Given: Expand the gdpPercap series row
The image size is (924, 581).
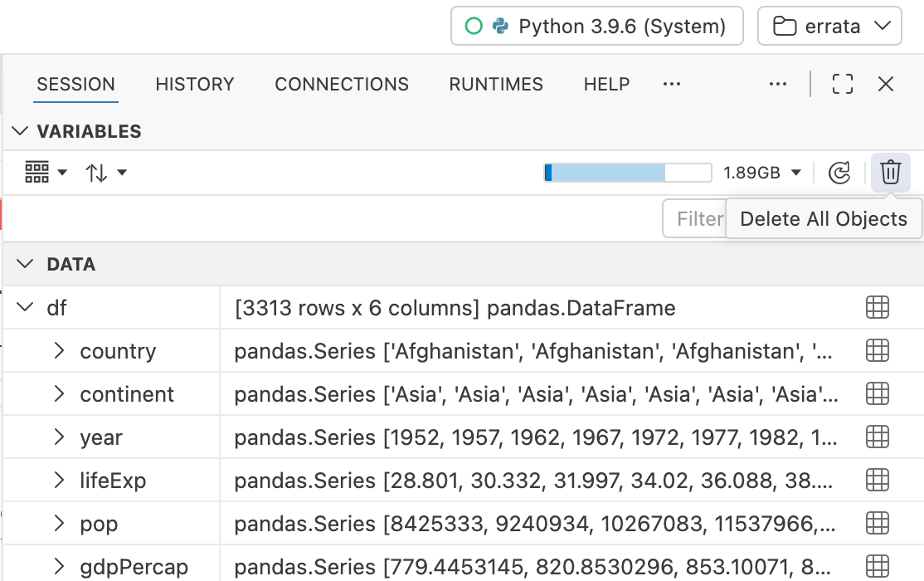Looking at the screenshot, I should tap(58, 566).
